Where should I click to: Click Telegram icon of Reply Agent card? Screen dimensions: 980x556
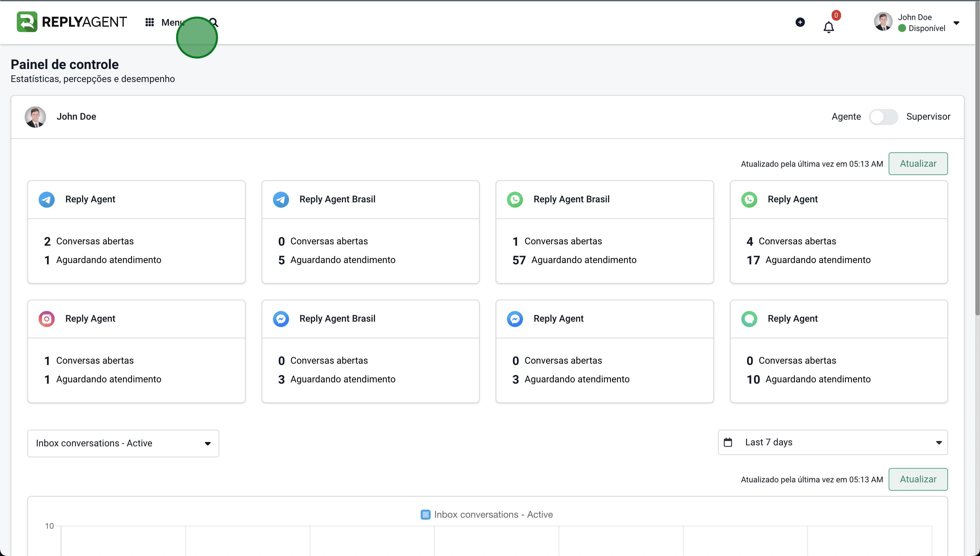pos(47,200)
